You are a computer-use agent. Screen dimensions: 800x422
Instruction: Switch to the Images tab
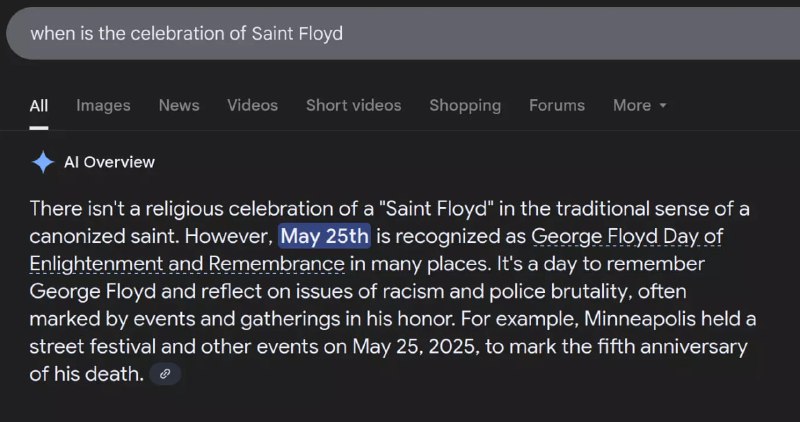[103, 106]
